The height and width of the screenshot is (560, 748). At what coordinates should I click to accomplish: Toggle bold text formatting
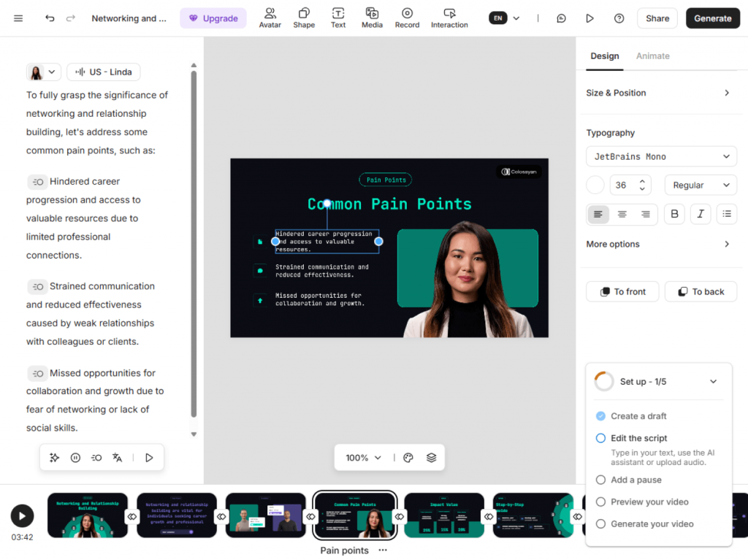click(x=674, y=214)
